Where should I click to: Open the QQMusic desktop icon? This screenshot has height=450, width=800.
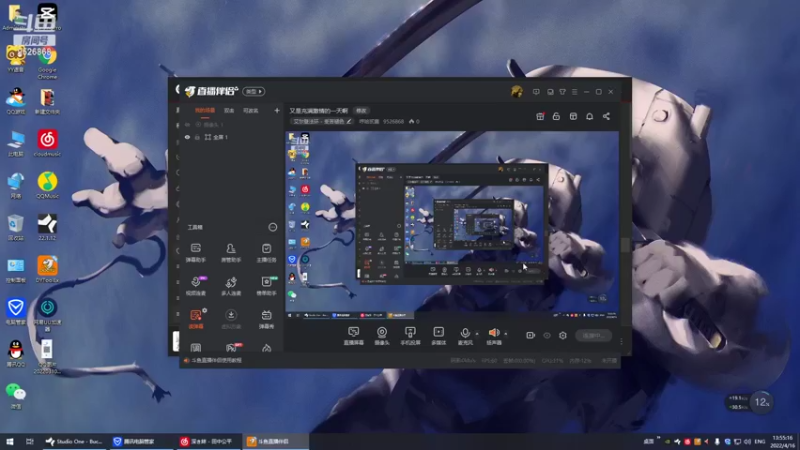tap(47, 186)
